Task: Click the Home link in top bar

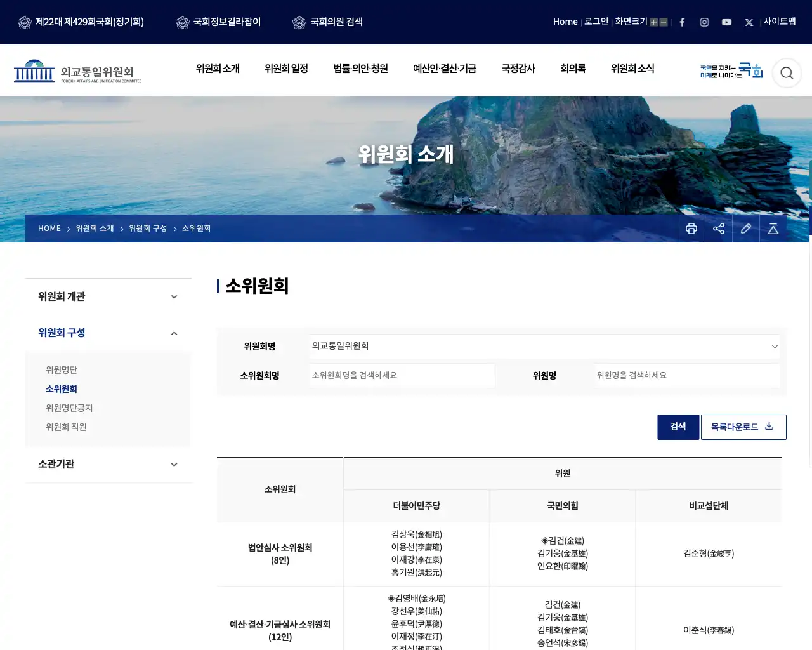Action: (565, 22)
